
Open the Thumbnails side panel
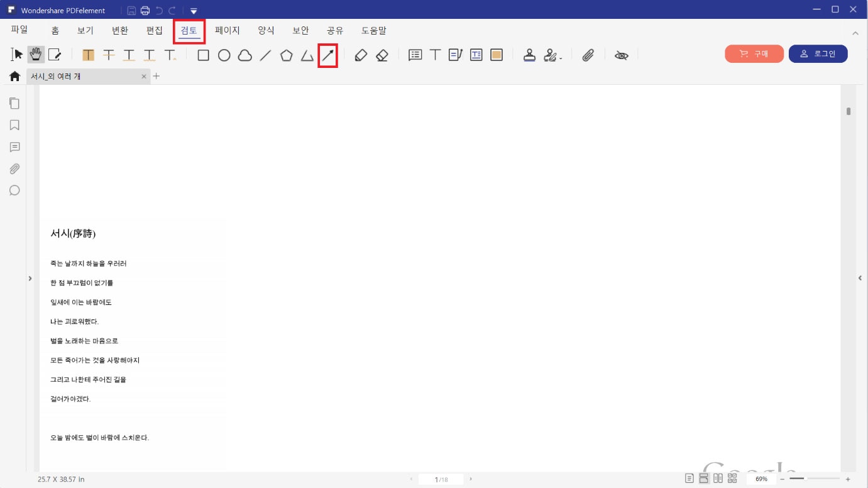click(14, 103)
